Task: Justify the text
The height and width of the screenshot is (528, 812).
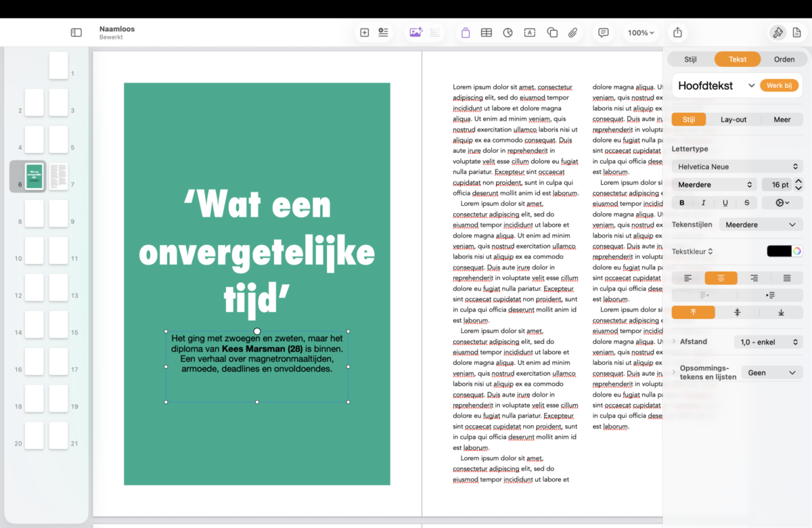Action: [x=787, y=278]
